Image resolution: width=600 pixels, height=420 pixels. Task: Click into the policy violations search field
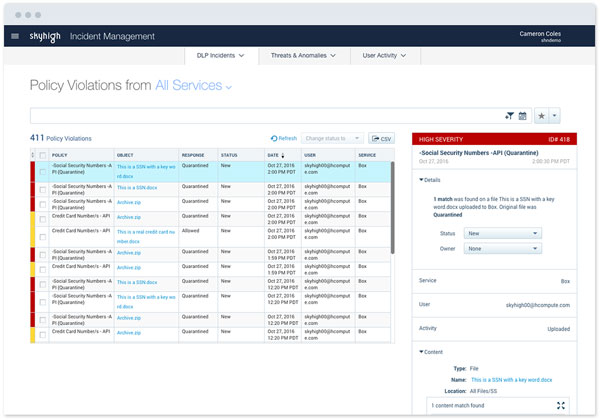click(260, 116)
